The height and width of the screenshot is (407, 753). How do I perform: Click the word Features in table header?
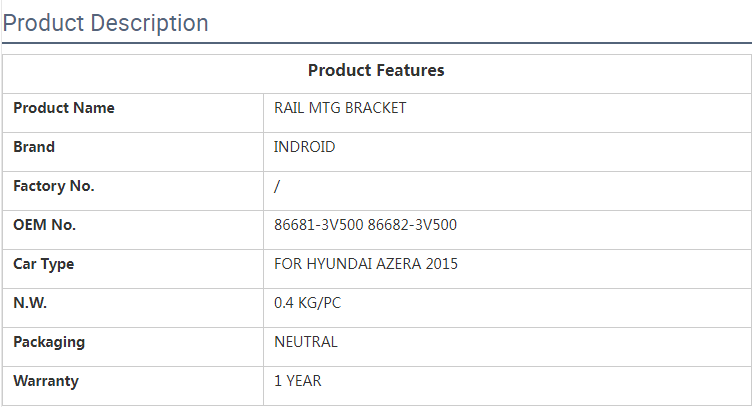click(411, 70)
